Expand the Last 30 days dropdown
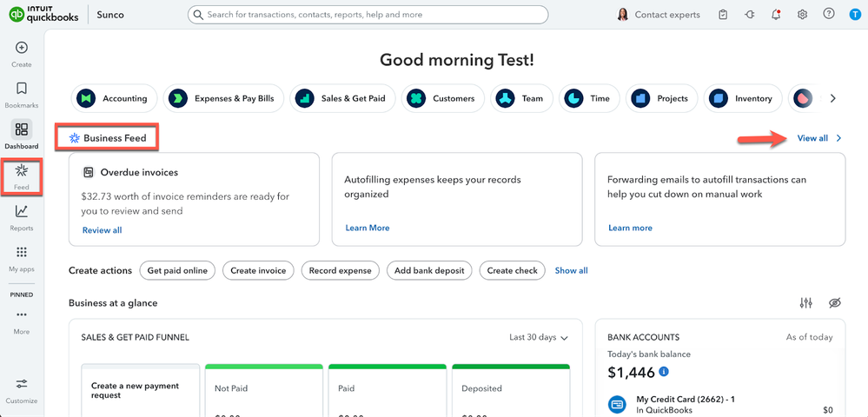Viewport: 868px width, 417px height. [x=539, y=337]
